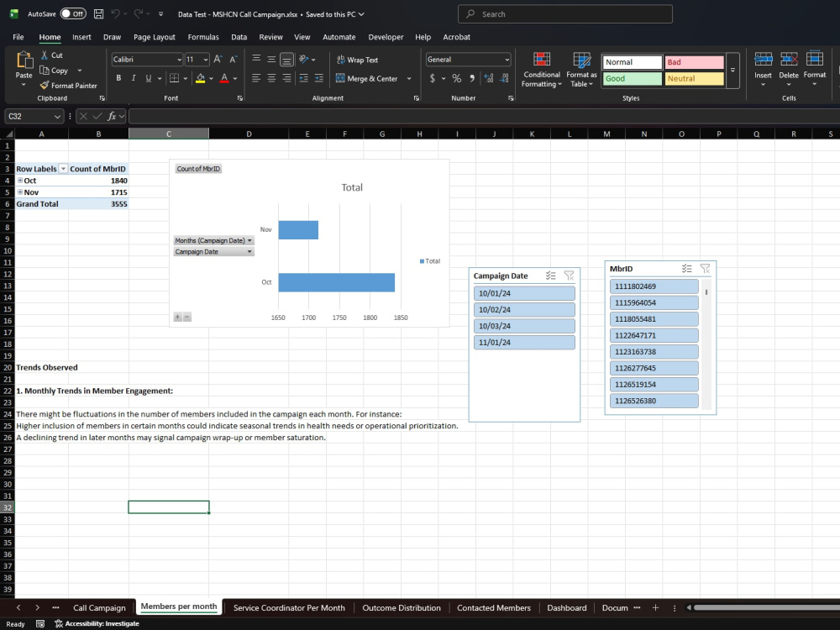
Task: Click the Percent Style icon
Action: (x=456, y=78)
